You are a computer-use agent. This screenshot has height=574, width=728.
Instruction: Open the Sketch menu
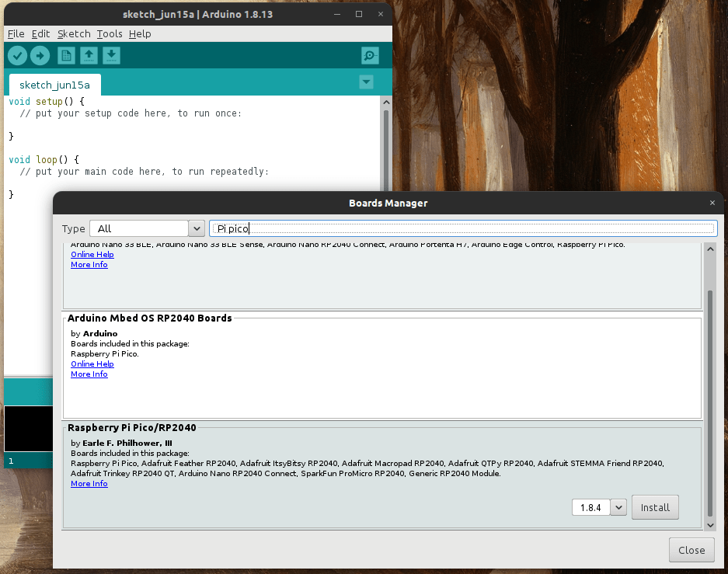tap(74, 34)
